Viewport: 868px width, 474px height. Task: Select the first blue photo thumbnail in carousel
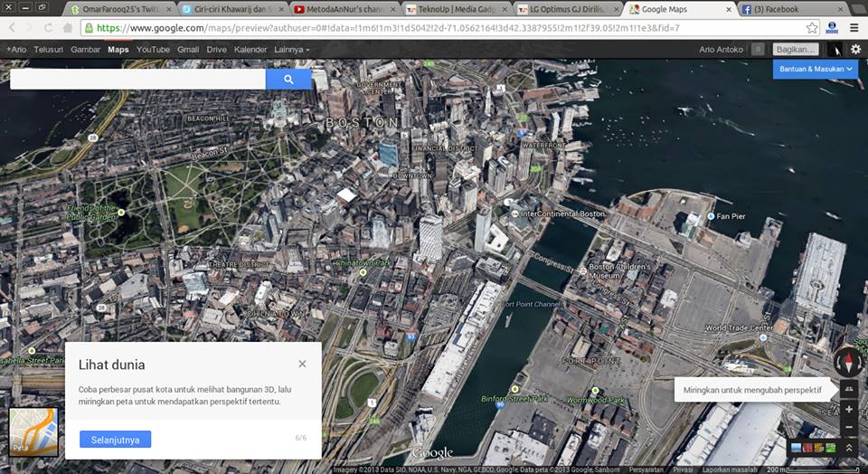[x=796, y=448]
